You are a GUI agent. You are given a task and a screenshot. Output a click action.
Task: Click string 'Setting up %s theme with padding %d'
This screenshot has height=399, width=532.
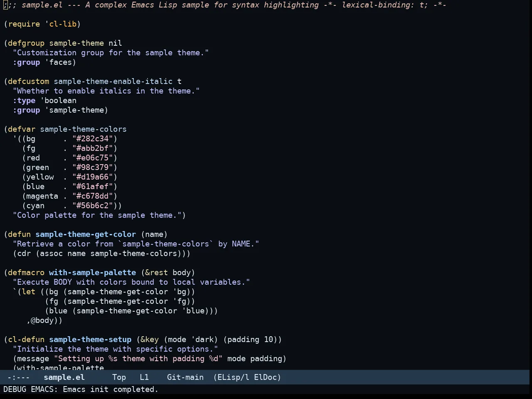coord(138,359)
